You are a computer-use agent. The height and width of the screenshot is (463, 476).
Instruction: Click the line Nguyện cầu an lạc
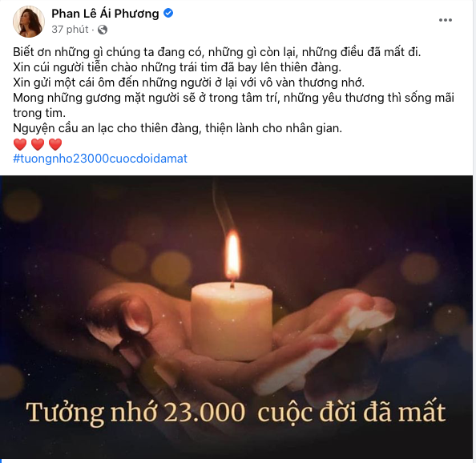[x=177, y=128]
